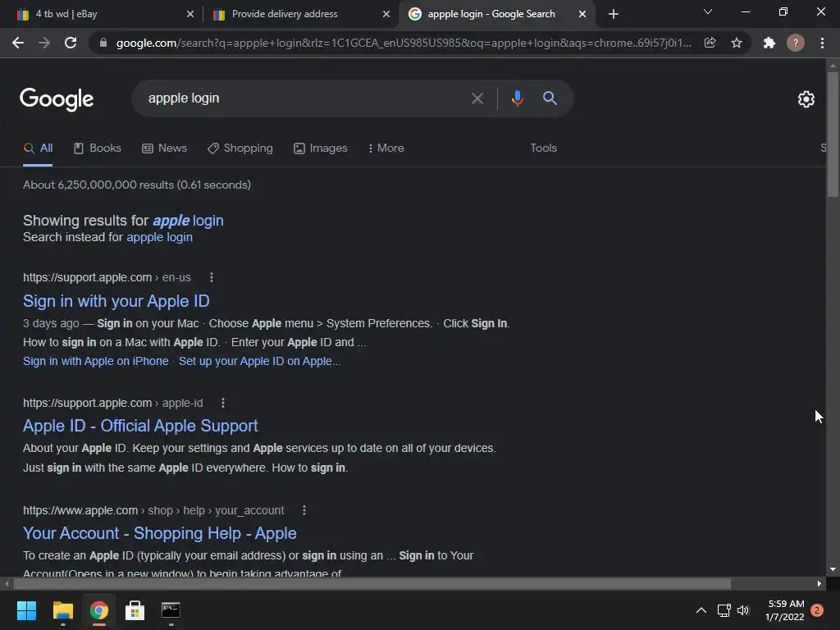Open File Explorer from taskbar

62,610
